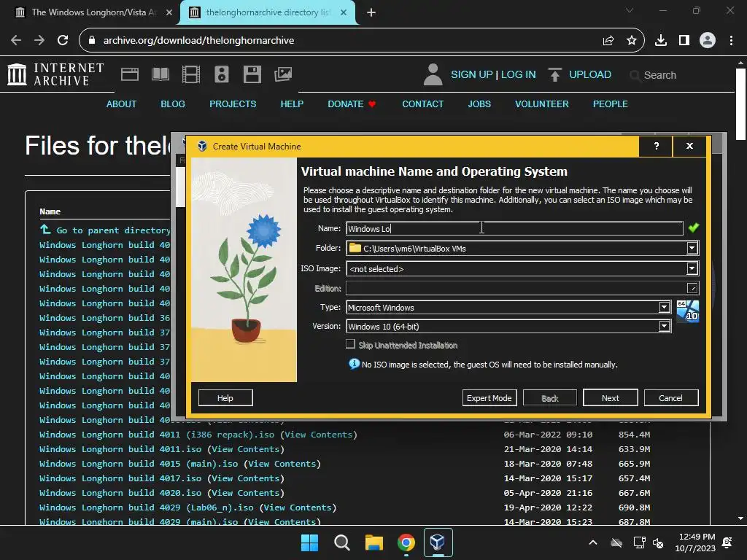Click the '?' help button in dialog title bar
Image resolution: width=747 pixels, height=560 pixels.
[x=656, y=146]
